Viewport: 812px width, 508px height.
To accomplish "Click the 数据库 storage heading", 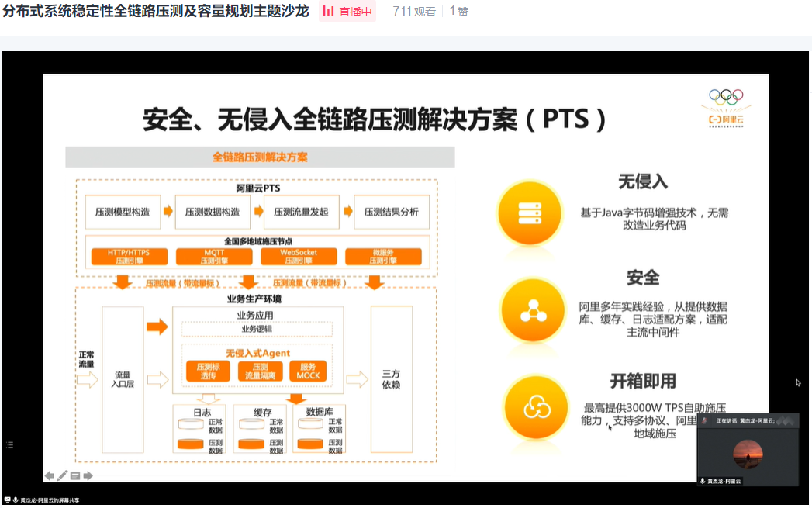I will coord(320,412).
